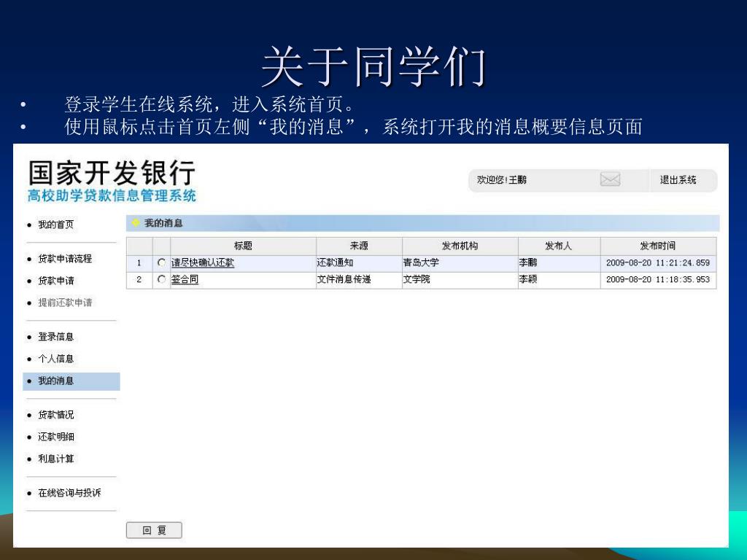
Task: Open the 签合同 message link
Action: [x=185, y=280]
